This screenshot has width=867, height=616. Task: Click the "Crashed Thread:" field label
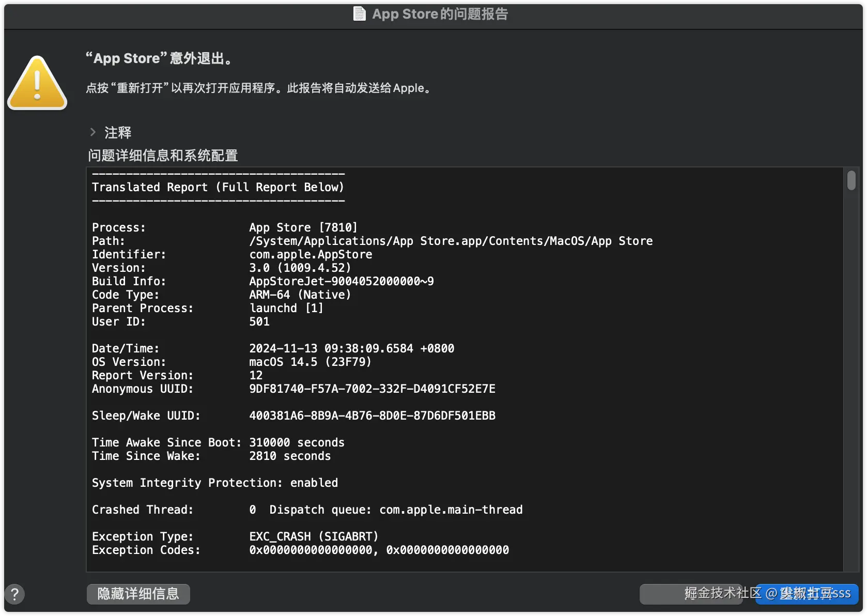coord(143,510)
